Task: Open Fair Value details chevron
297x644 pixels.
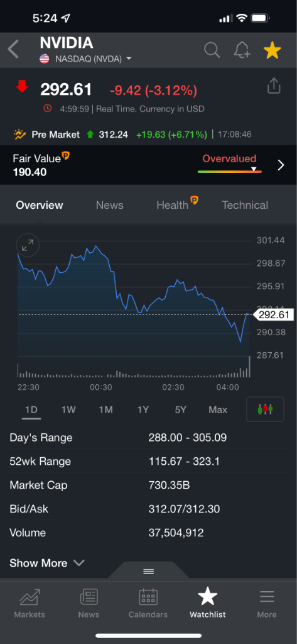Action: pyautogui.click(x=281, y=165)
